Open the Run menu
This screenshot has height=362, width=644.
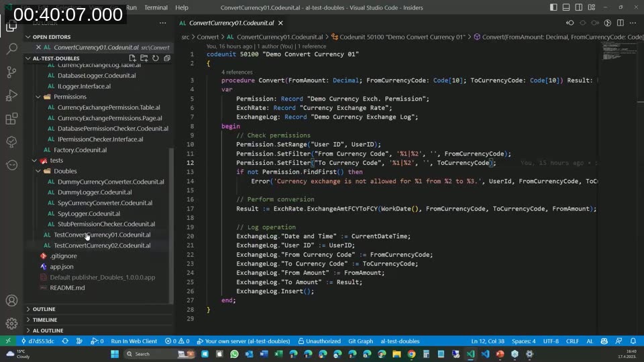pos(131,7)
